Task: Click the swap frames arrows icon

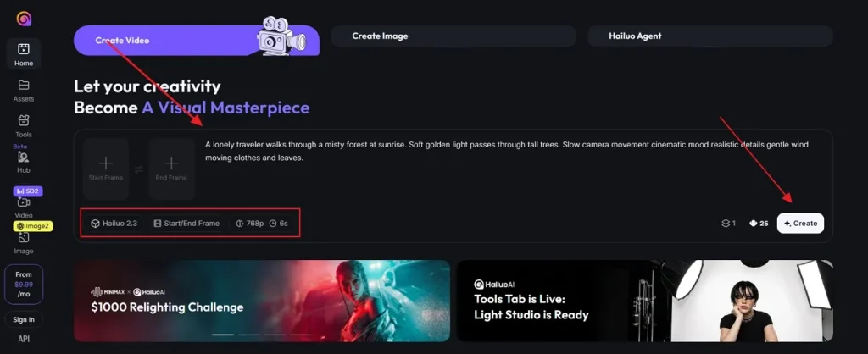Action: [x=139, y=169]
